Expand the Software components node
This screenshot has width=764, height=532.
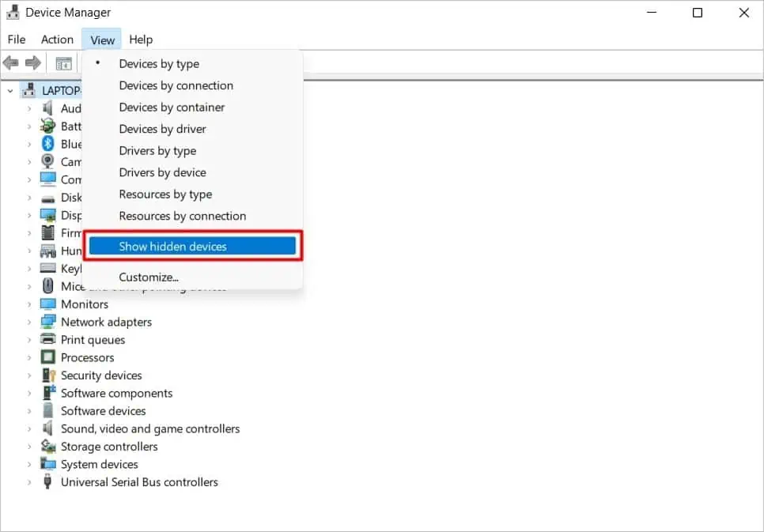tap(31, 393)
